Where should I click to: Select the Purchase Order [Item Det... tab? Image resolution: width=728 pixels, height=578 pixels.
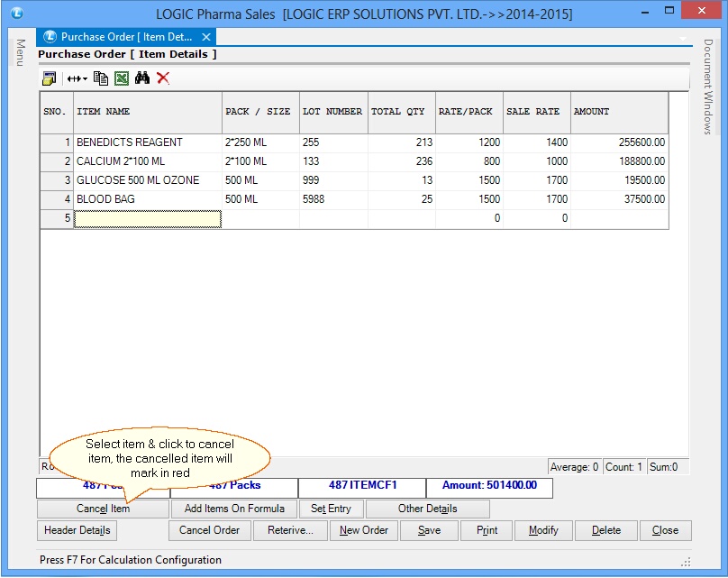(x=126, y=37)
